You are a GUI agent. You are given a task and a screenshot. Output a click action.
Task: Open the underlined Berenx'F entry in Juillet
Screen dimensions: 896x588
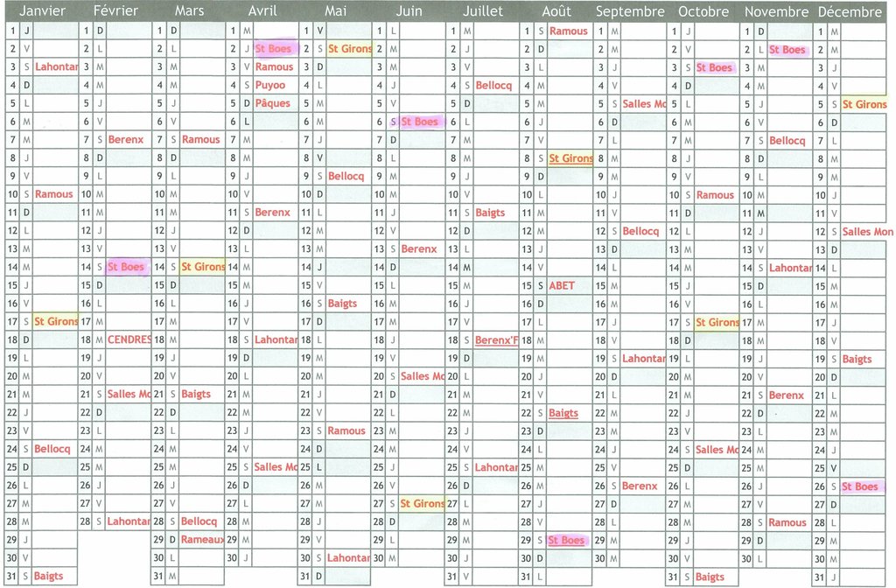coord(496,339)
